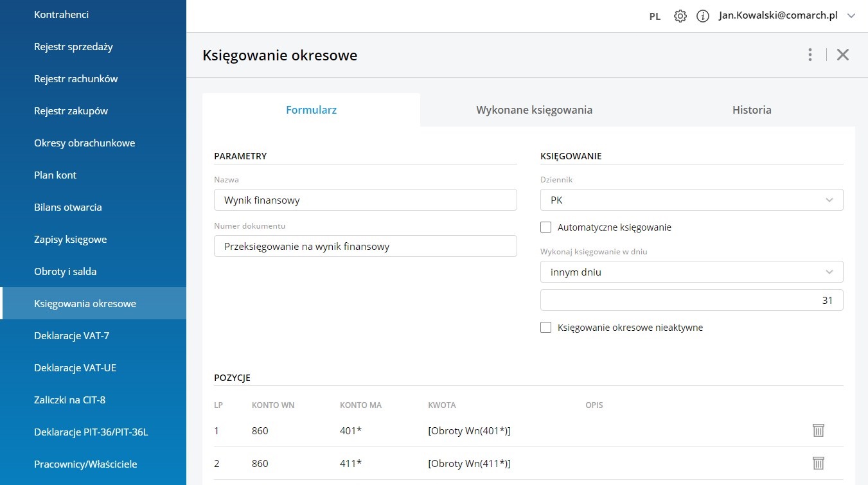This screenshot has height=485, width=868.
Task: Close the Księgowanie okresowe form
Action: [x=843, y=55]
